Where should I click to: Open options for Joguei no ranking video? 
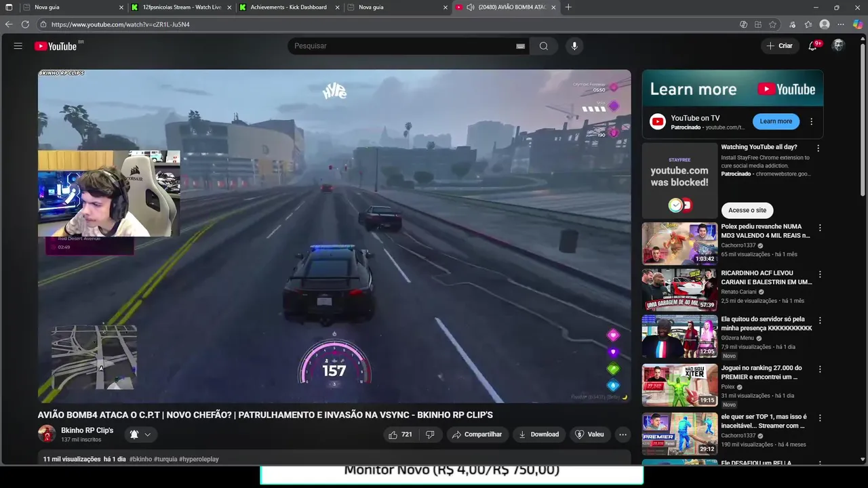[x=820, y=369]
